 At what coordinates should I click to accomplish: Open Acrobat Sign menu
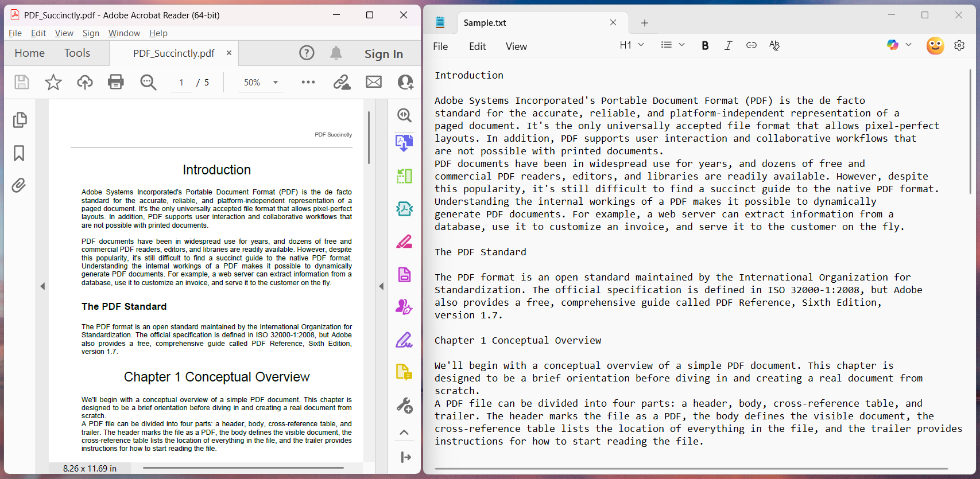tap(91, 33)
